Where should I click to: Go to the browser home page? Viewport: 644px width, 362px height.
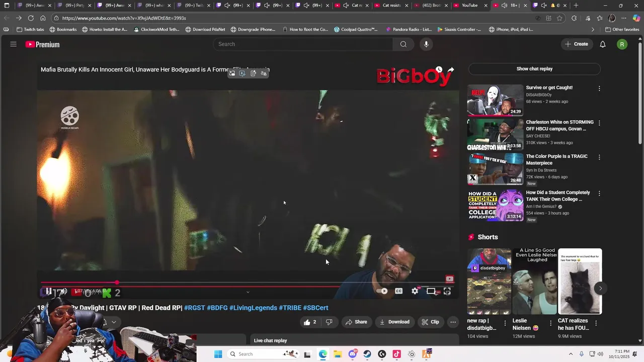43,18
